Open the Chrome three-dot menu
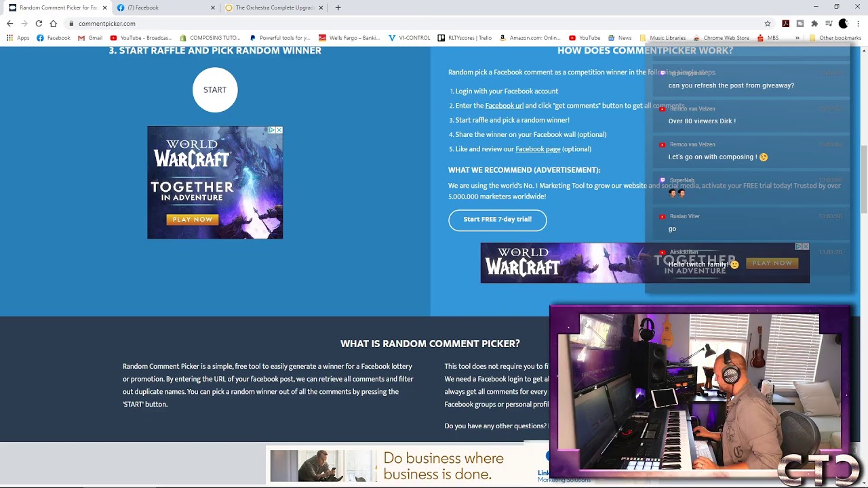 coord(858,23)
